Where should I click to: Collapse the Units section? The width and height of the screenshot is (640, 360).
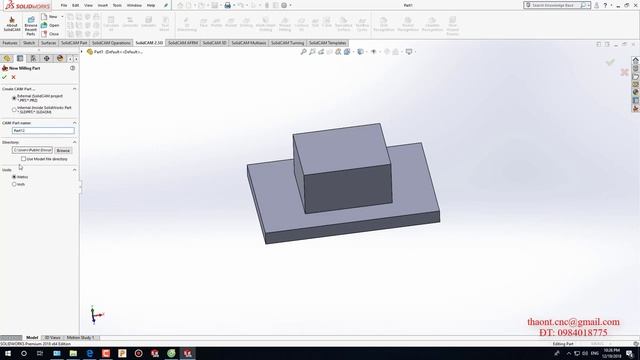(75, 169)
